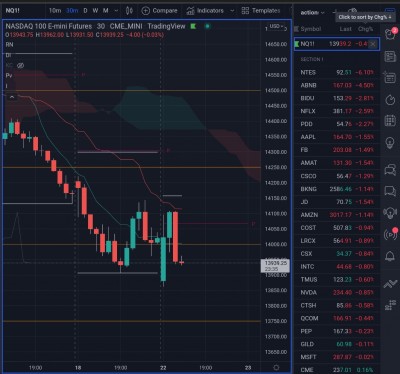
Task: Open the USD currency dropdown on price axis
Action: tap(276, 26)
